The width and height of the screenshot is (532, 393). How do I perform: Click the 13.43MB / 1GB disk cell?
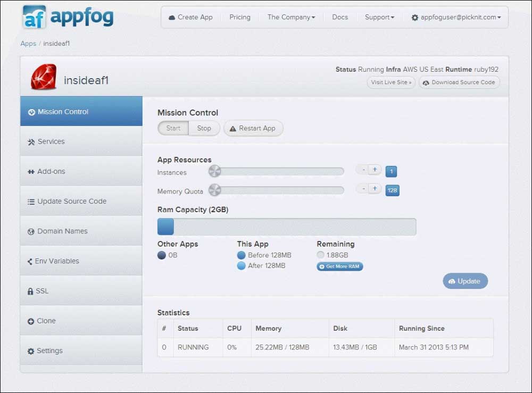(x=362, y=347)
